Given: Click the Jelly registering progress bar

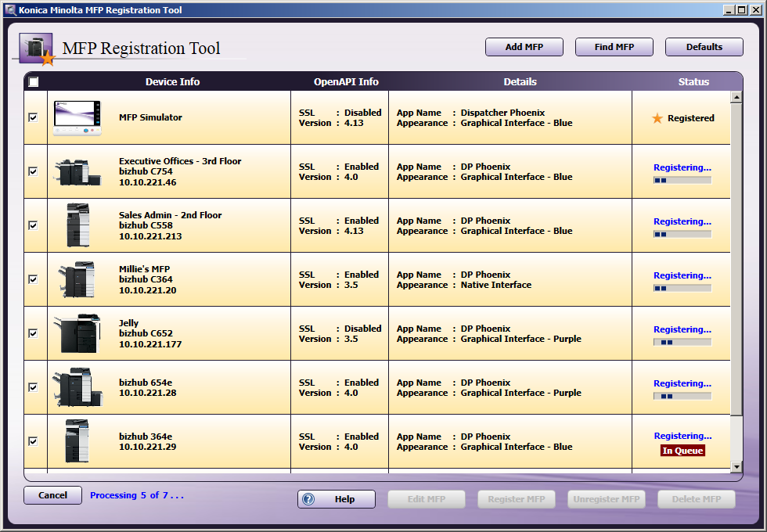Looking at the screenshot, I should click(682, 343).
